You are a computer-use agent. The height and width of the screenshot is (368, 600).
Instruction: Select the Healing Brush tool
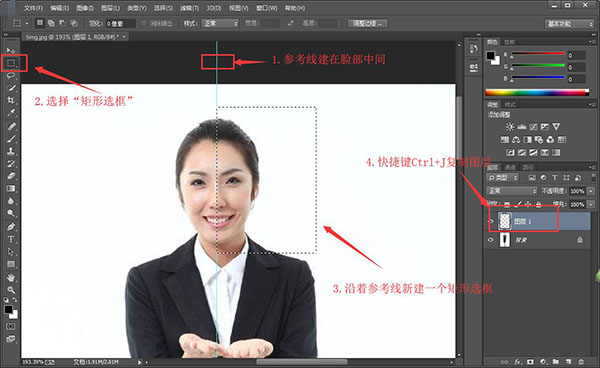11,126
